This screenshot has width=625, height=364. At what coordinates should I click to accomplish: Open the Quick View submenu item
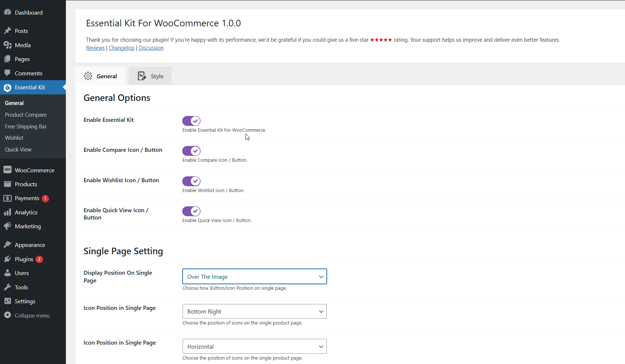[x=18, y=150]
